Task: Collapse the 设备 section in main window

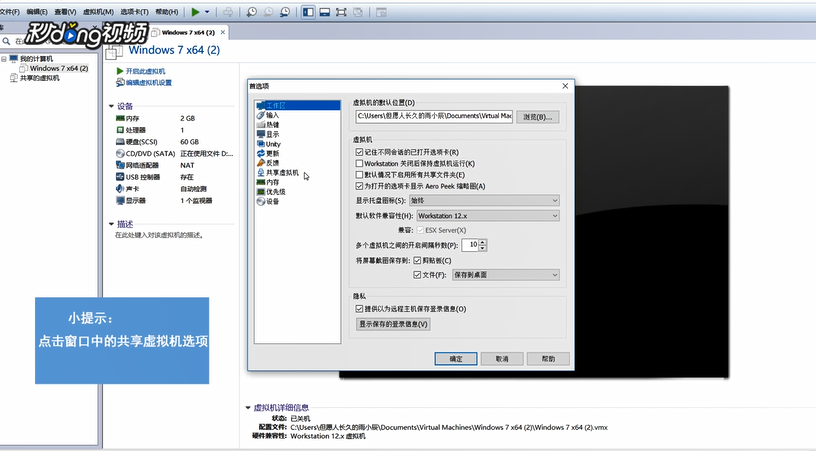Action: [111, 106]
